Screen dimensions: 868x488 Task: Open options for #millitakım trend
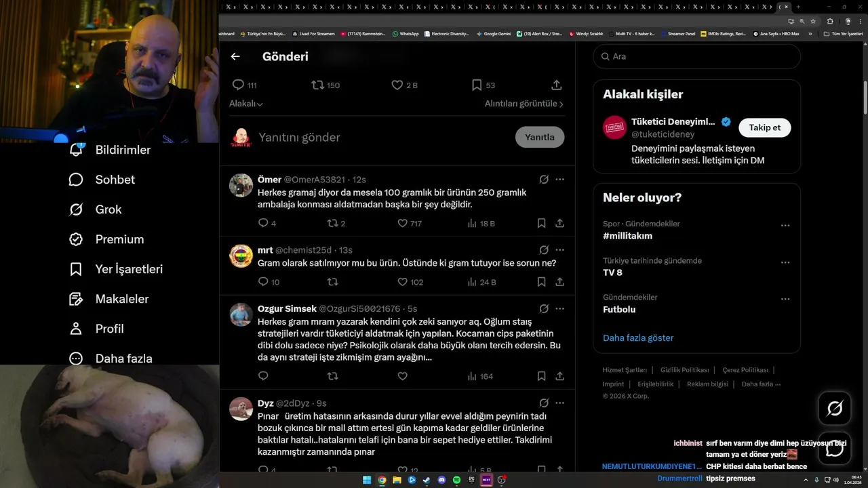click(x=785, y=226)
